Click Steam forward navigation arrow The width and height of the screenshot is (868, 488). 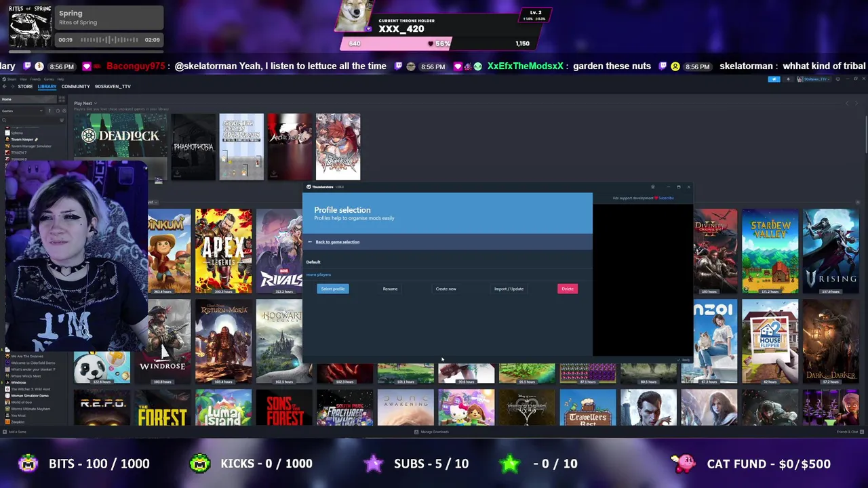point(13,87)
